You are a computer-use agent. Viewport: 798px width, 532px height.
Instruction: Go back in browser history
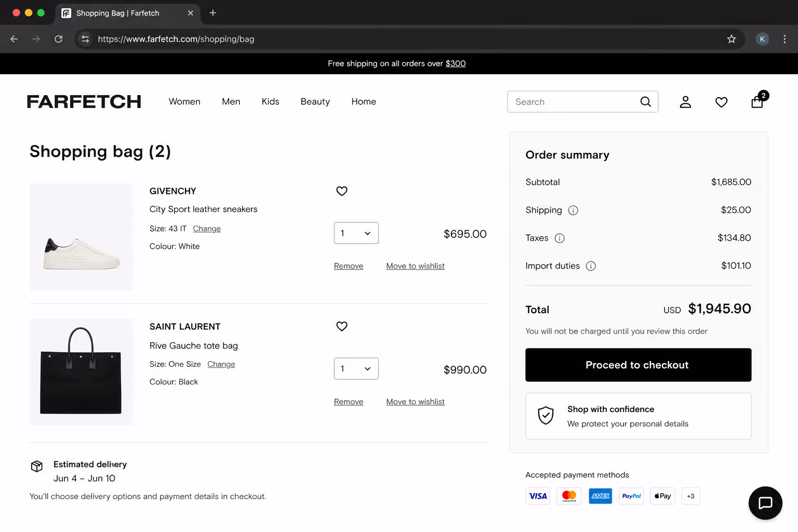click(x=14, y=39)
